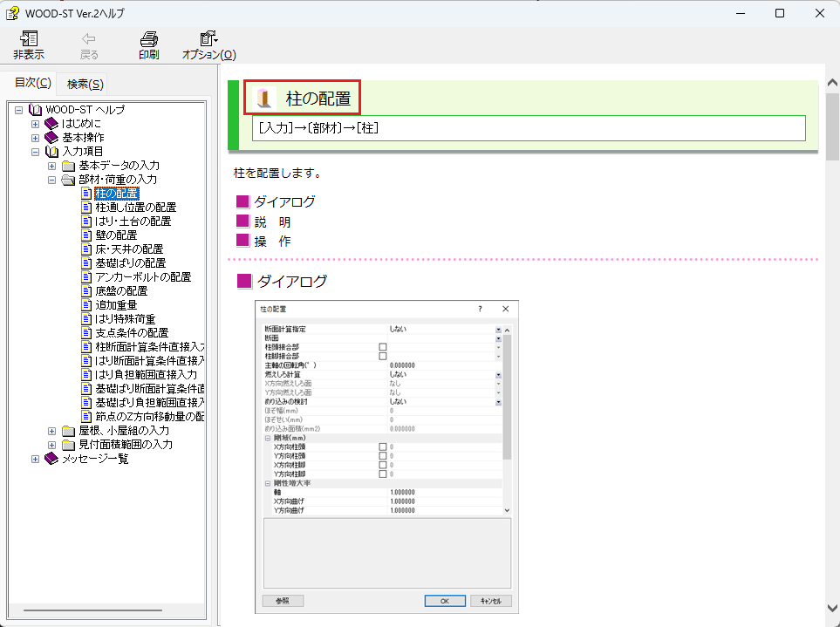Switch to the 検索 (Search) tab
840x627 pixels.
pyautogui.click(x=85, y=84)
